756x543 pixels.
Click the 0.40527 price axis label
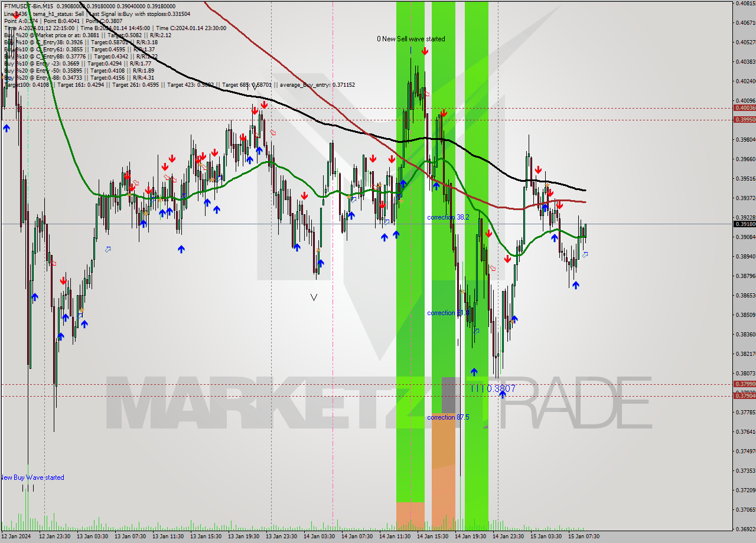[745, 42]
